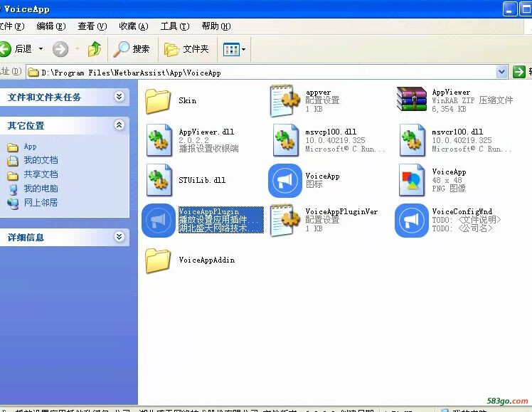Click the Up one level toolbar icon

coord(94,49)
